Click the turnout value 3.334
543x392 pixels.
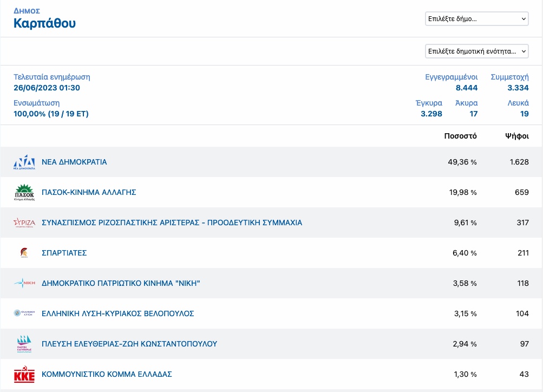click(518, 88)
